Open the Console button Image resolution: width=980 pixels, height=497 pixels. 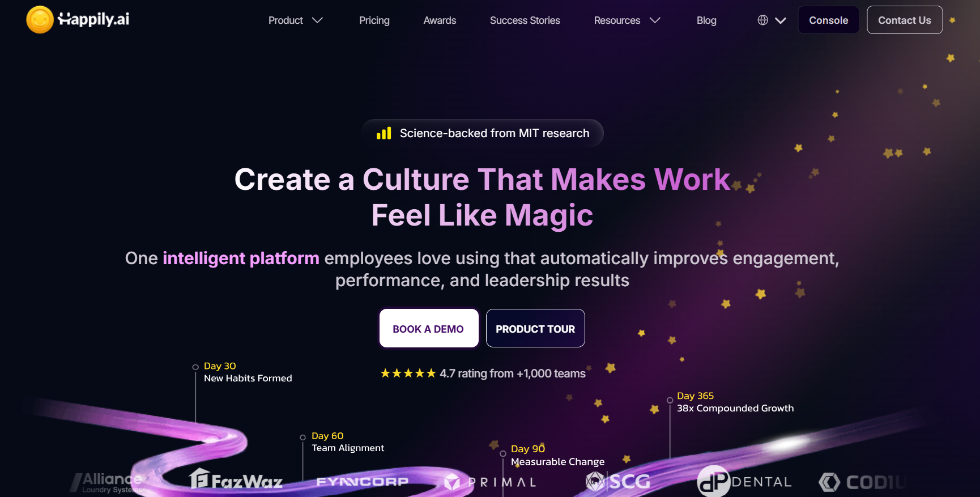pyautogui.click(x=829, y=20)
